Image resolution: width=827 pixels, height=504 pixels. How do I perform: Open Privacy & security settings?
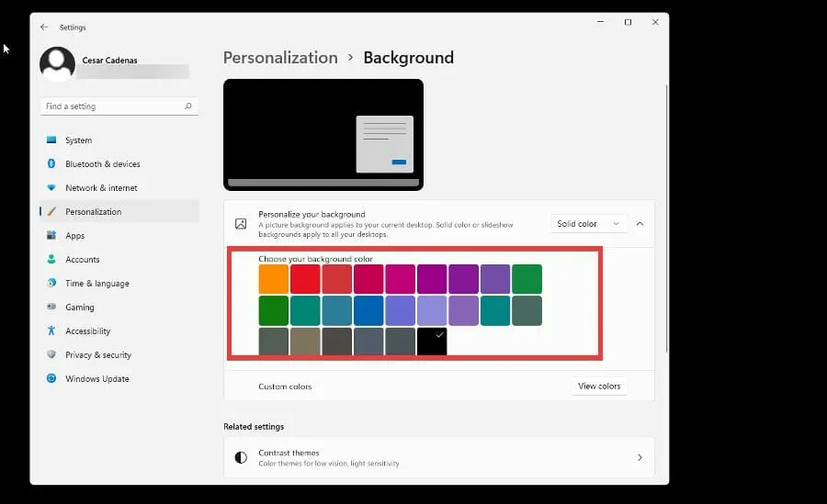coord(97,355)
